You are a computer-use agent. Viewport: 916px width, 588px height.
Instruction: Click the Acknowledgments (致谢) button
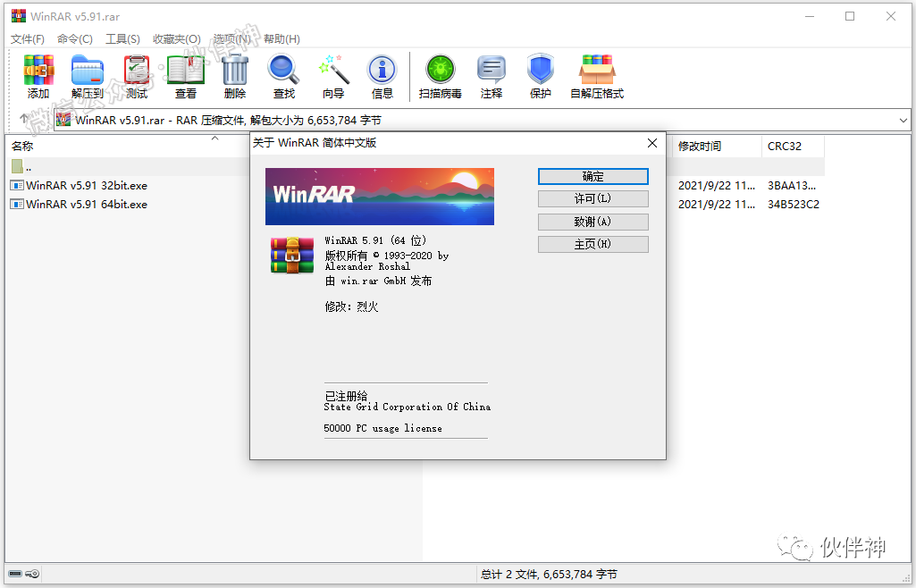pos(593,222)
